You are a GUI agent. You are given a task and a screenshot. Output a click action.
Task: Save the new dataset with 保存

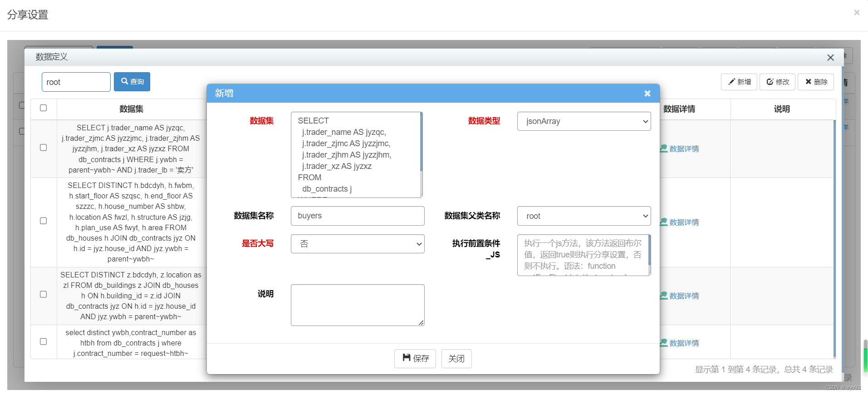(x=415, y=359)
